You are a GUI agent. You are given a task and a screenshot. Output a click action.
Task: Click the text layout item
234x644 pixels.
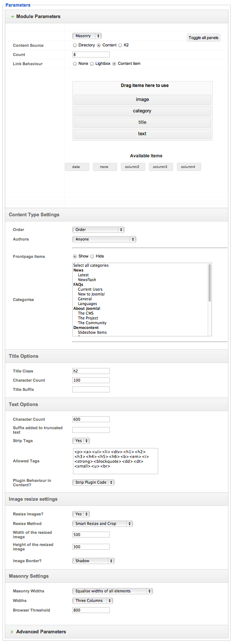point(142,134)
